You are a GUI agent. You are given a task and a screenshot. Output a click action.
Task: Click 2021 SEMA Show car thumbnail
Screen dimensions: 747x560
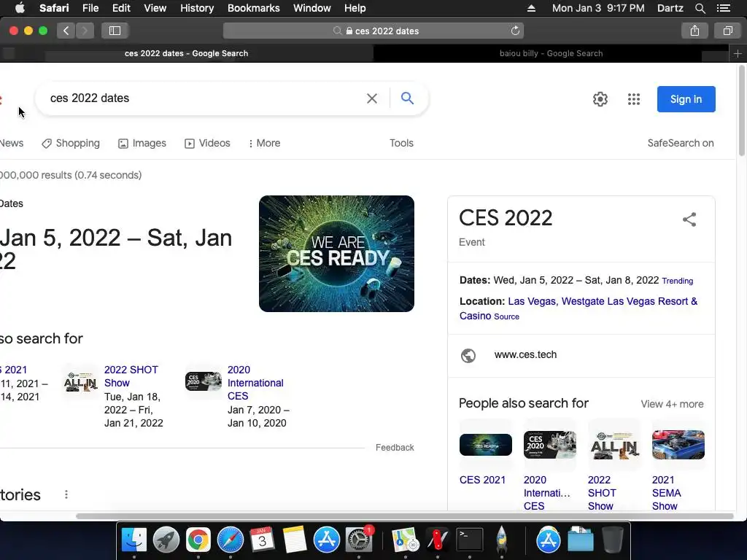[678, 445]
